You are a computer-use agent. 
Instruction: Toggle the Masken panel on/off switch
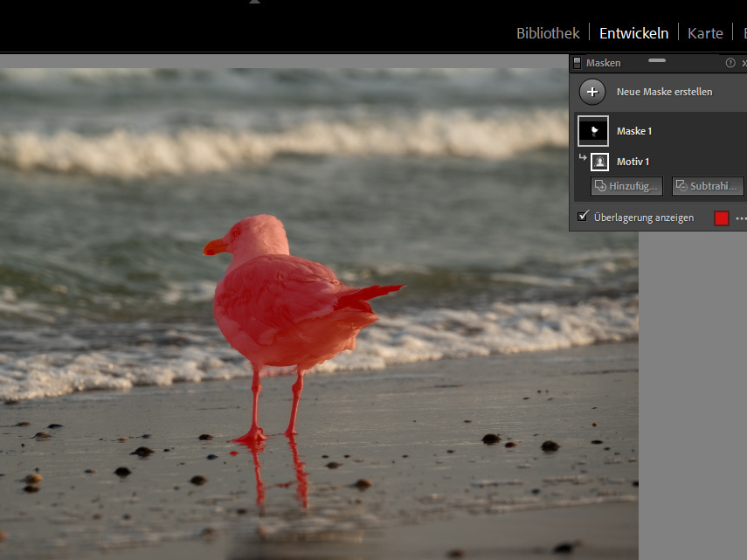(x=578, y=63)
